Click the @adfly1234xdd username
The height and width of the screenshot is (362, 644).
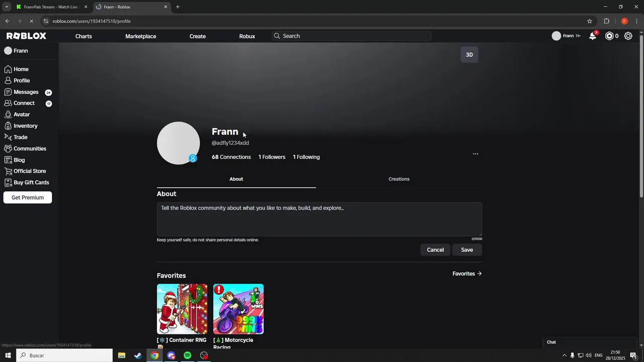click(230, 143)
